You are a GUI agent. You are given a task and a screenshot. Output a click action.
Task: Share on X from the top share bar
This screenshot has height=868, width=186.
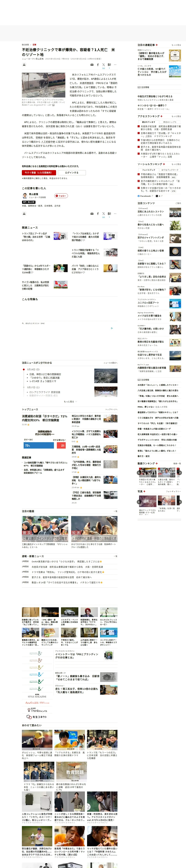click(x=104, y=64)
